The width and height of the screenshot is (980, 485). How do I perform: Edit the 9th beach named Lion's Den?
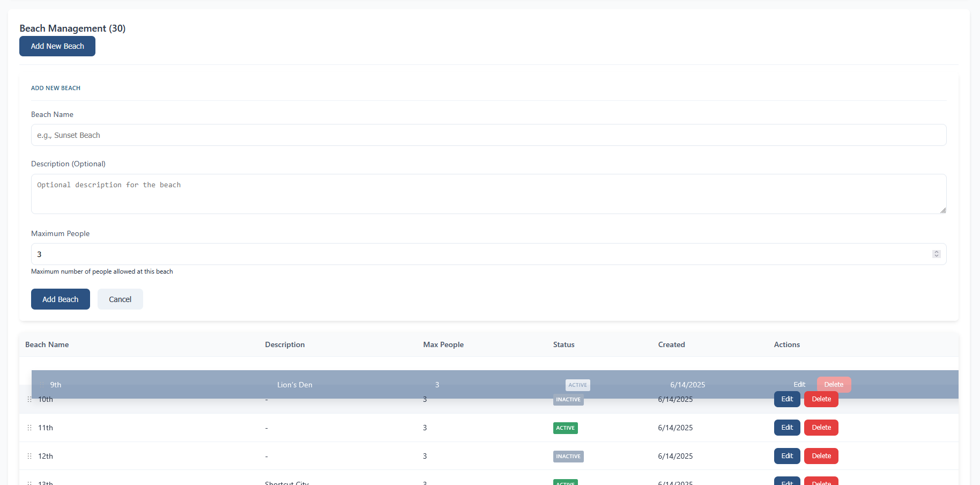(x=799, y=384)
